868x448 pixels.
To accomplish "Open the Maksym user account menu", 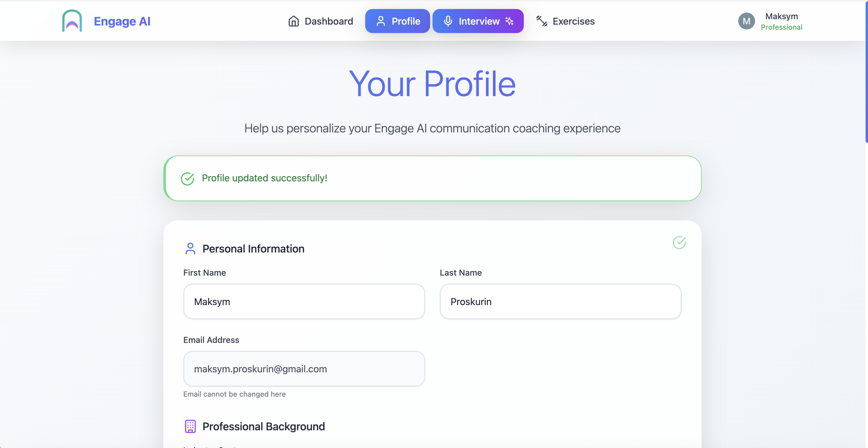I will (x=782, y=21).
